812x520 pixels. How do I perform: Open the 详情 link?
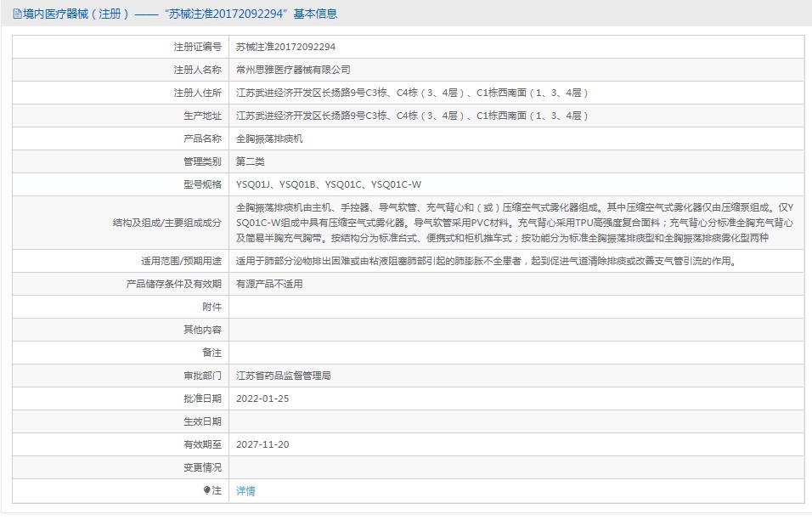point(245,490)
